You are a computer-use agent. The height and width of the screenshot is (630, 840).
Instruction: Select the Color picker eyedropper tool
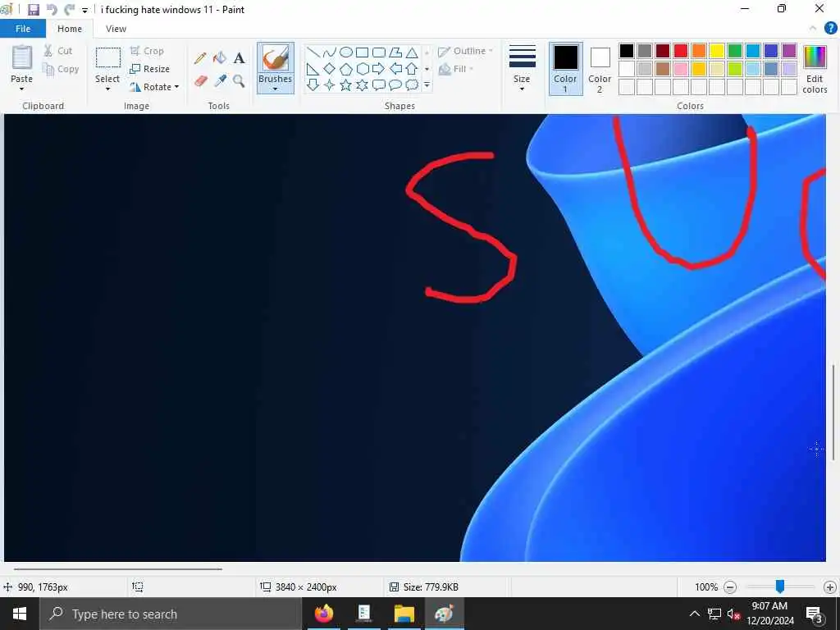pyautogui.click(x=220, y=81)
